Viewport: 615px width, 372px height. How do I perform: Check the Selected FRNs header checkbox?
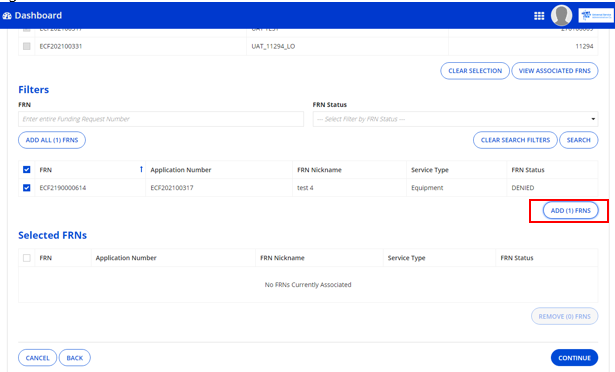[x=27, y=258]
